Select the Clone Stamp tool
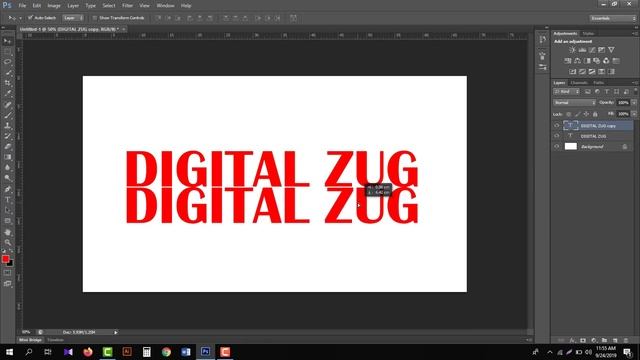This screenshot has height=360, width=640. [7, 126]
